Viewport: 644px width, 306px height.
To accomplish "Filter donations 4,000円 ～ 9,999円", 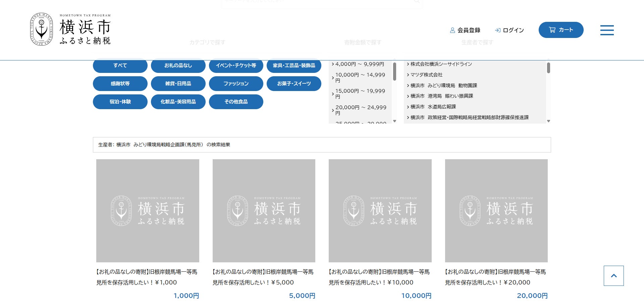I will pyautogui.click(x=360, y=64).
